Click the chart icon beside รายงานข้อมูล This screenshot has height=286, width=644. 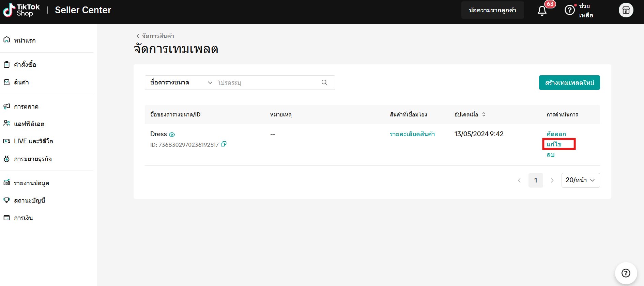pos(6,183)
